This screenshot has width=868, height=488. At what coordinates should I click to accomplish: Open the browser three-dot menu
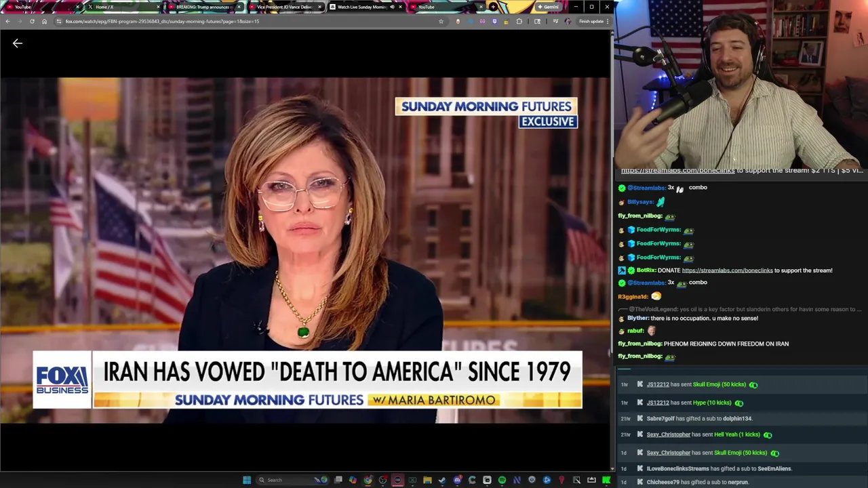pyautogui.click(x=608, y=21)
